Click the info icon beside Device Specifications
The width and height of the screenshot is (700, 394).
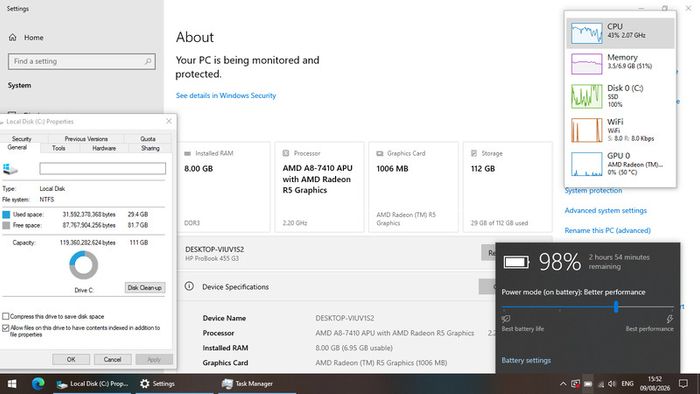189,286
